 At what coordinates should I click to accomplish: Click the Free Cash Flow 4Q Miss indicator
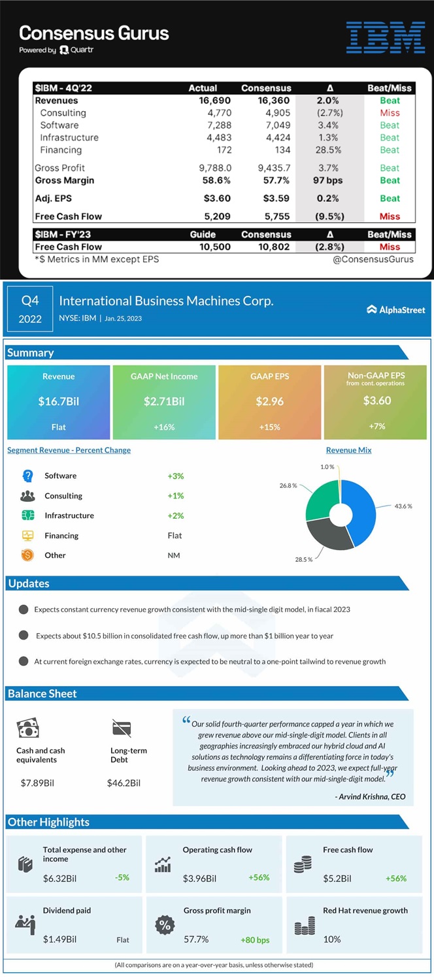(390, 216)
